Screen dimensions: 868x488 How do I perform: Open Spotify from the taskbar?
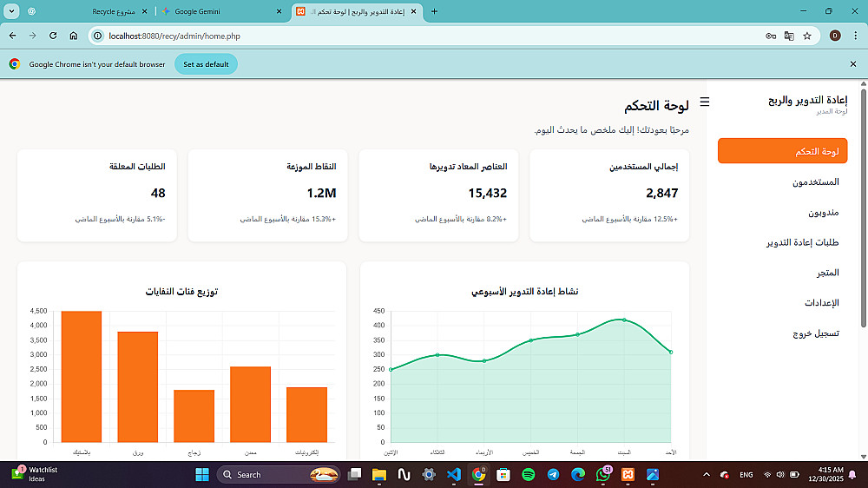click(x=528, y=475)
